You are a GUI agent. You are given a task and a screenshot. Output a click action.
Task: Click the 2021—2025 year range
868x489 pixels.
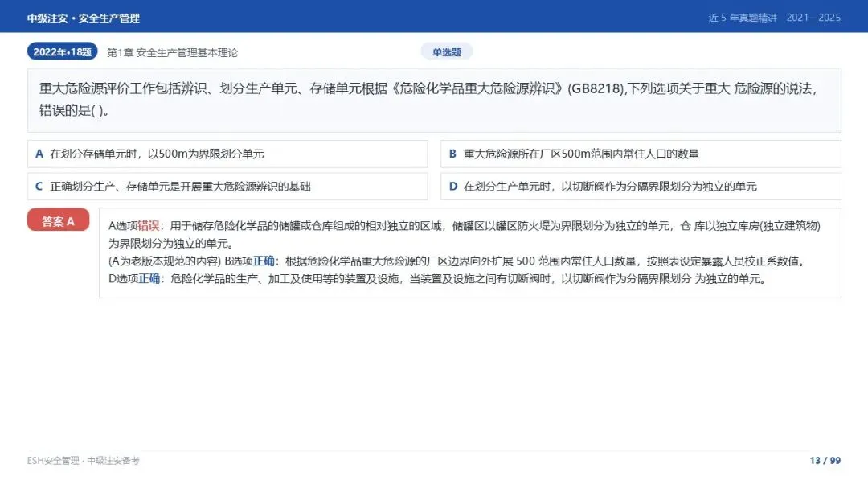(813, 18)
